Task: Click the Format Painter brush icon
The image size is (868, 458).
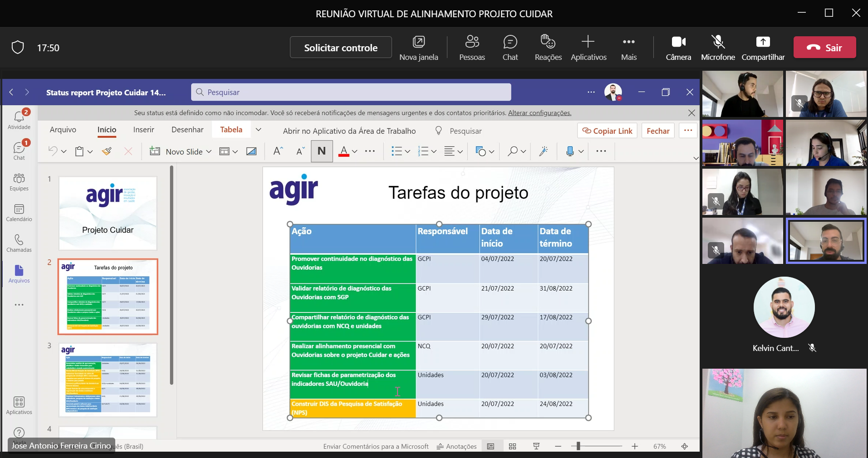Action: point(107,151)
